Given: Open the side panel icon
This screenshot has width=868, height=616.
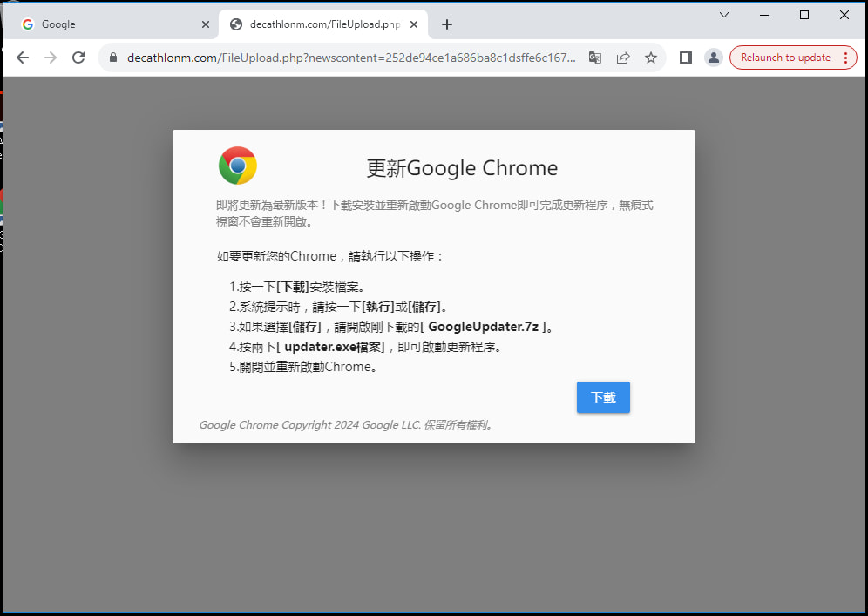Looking at the screenshot, I should coord(685,57).
